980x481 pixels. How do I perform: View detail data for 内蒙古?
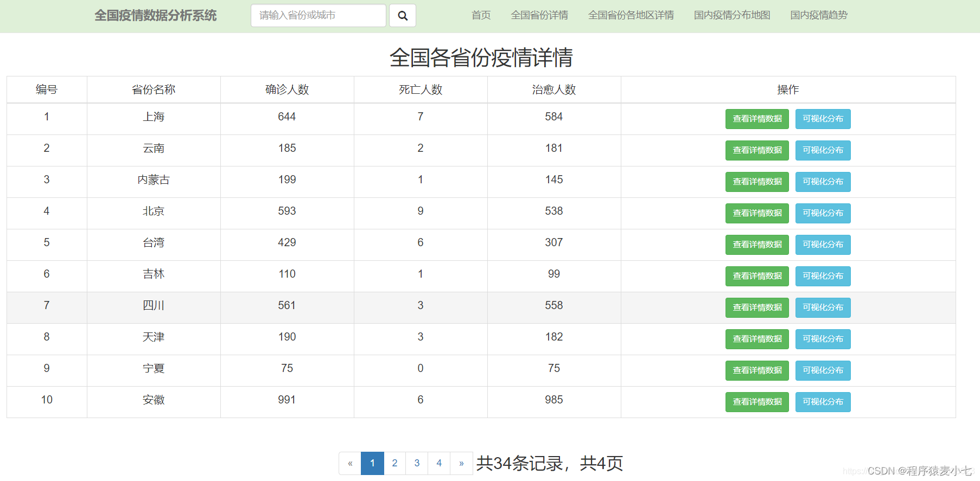click(757, 182)
